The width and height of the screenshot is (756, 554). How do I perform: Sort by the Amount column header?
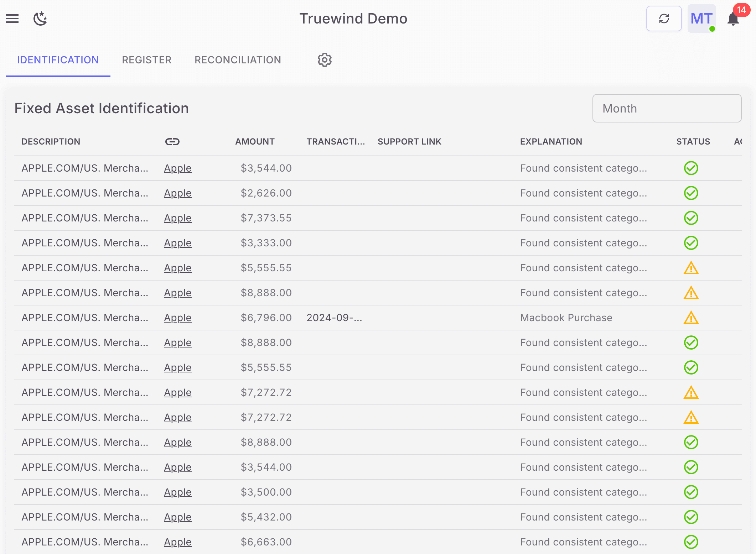[255, 142]
